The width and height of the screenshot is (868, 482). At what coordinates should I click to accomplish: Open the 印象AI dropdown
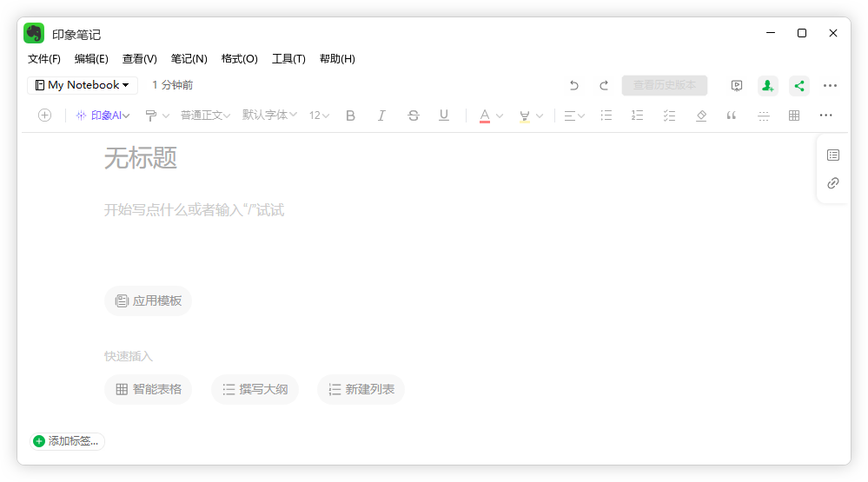[x=103, y=116]
